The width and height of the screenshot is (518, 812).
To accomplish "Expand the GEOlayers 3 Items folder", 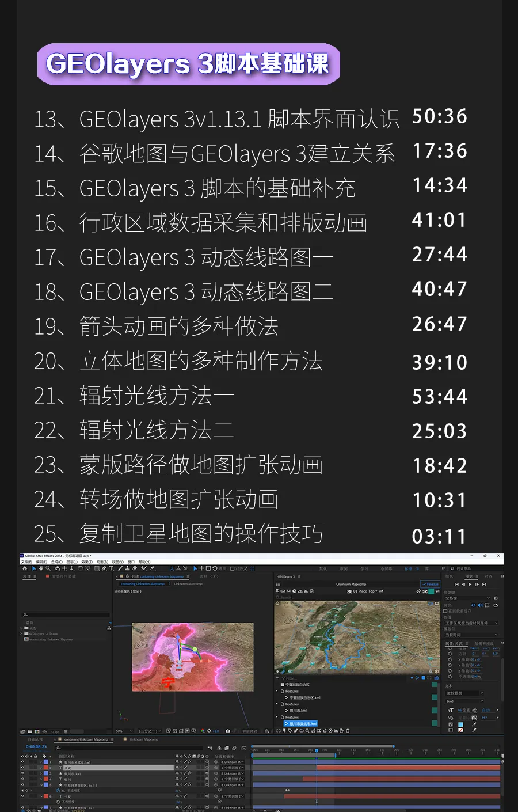I will [x=21, y=633].
